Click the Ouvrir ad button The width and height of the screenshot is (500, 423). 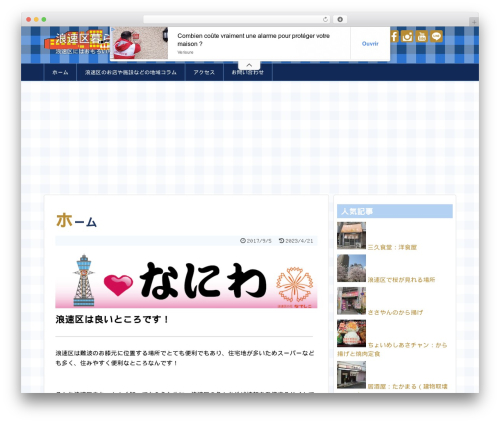(x=370, y=44)
